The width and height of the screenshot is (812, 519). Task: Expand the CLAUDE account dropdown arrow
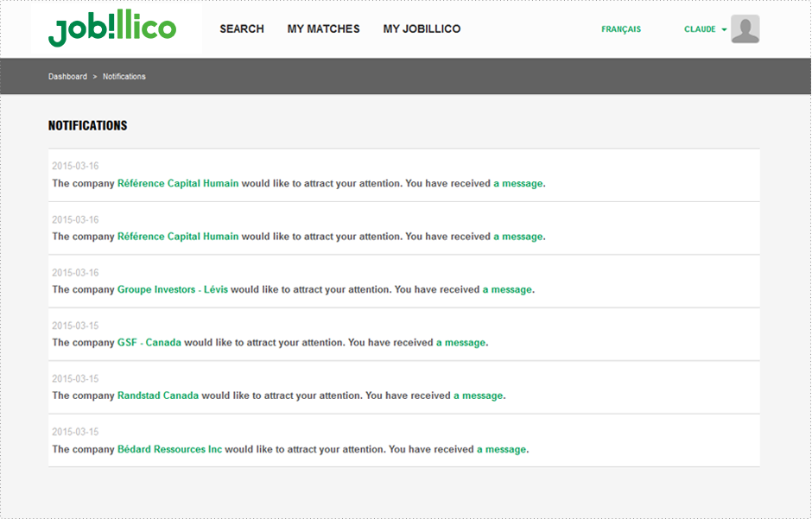point(724,29)
